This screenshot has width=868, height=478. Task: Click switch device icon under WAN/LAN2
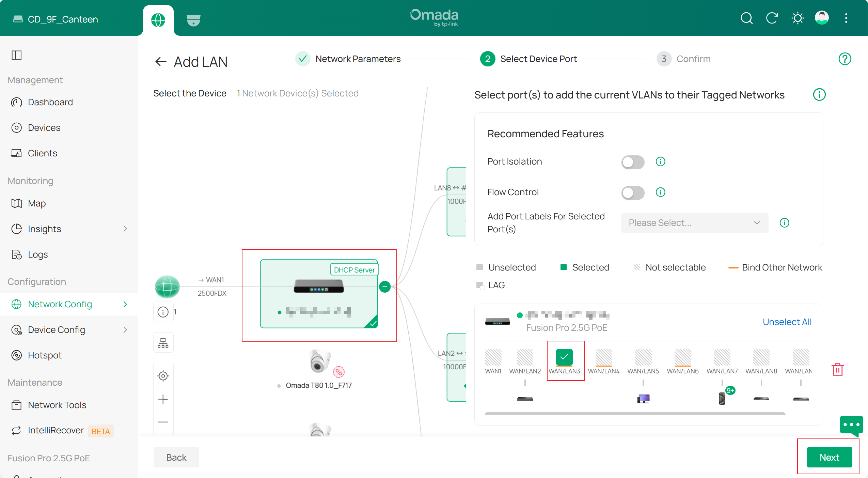coord(525,399)
